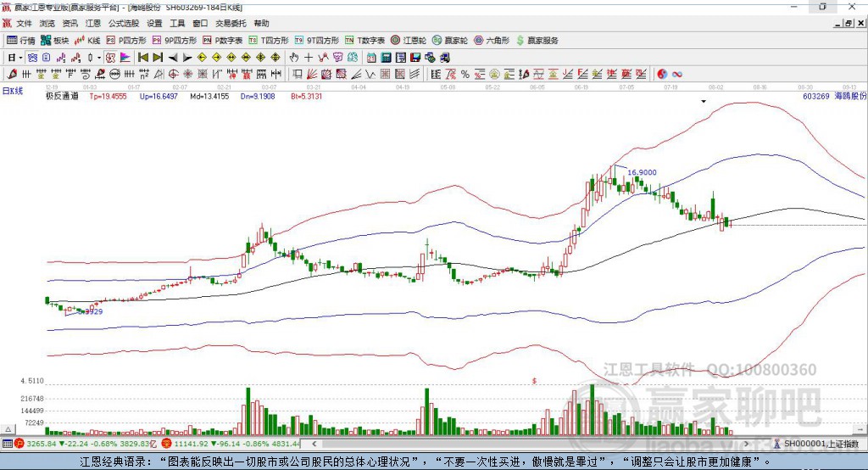Click the Dn=9.1908 value
This screenshot has height=470, width=868.
[x=258, y=96]
